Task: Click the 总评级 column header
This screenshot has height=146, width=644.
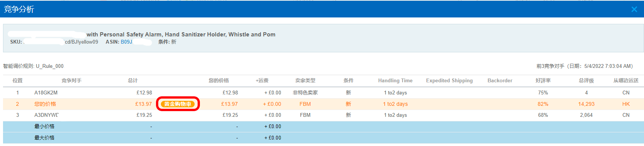Action: coord(586,80)
